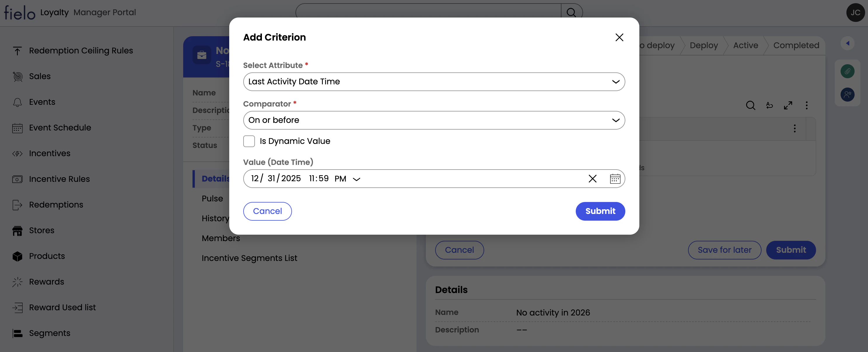Viewport: 868px width, 352px height.
Task: Clear the date value with the X icon
Action: 592,178
